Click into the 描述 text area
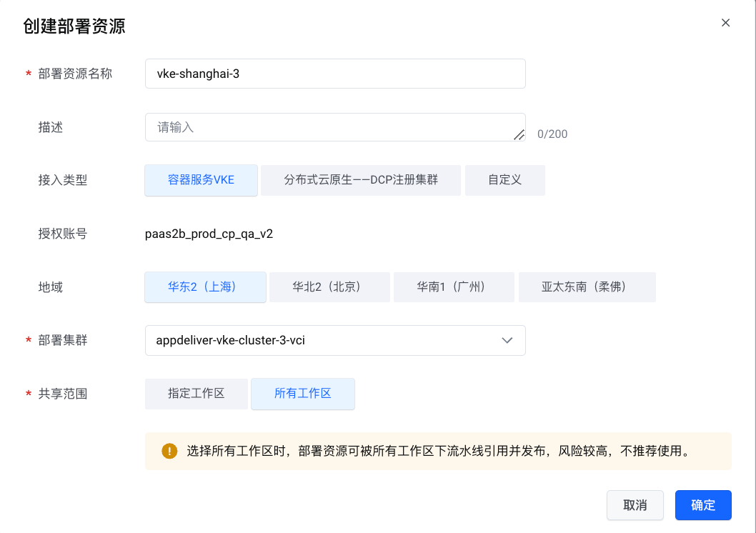 (329, 127)
